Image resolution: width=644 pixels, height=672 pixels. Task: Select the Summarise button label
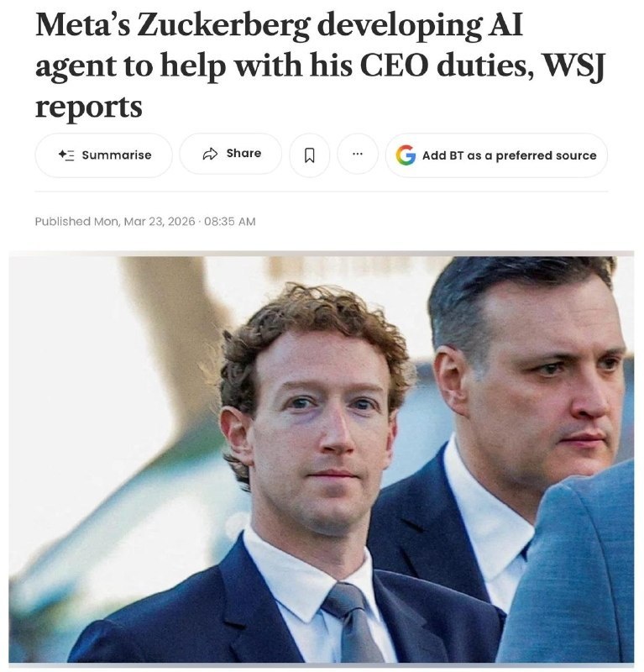pos(117,155)
